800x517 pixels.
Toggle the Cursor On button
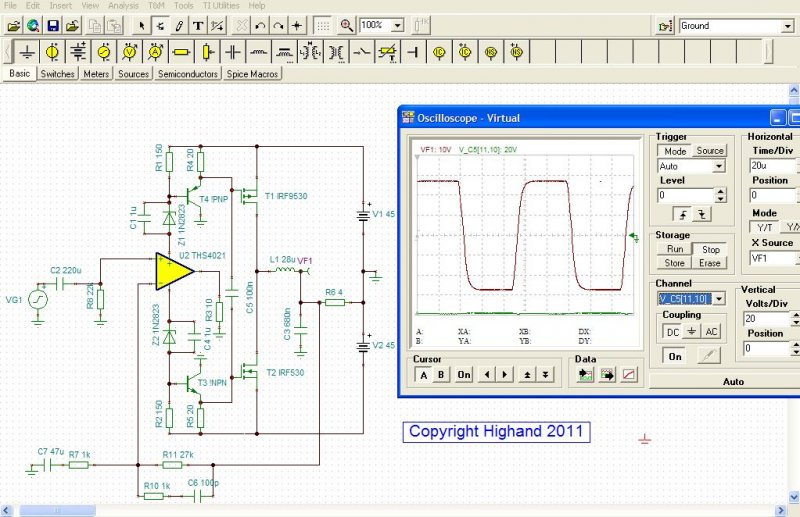464,375
